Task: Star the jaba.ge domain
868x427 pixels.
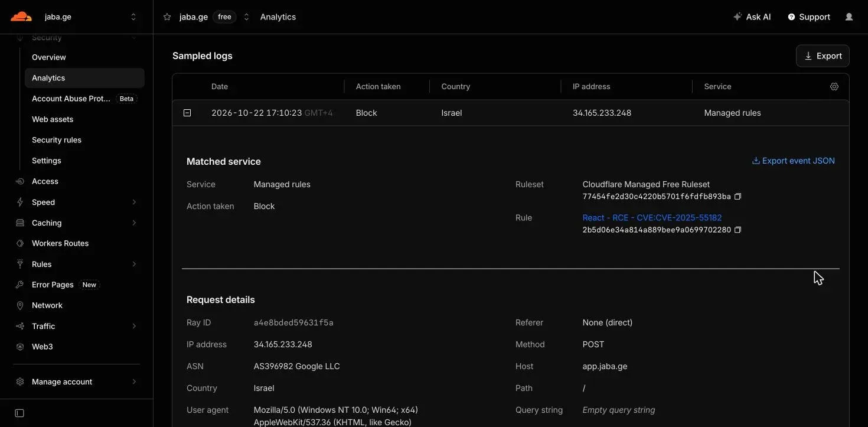Action: (167, 17)
